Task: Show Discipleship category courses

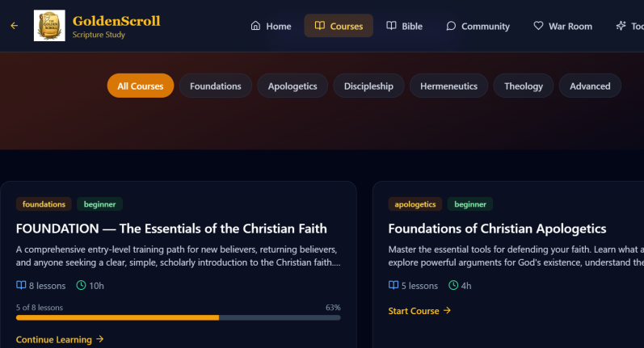Action: [x=368, y=86]
